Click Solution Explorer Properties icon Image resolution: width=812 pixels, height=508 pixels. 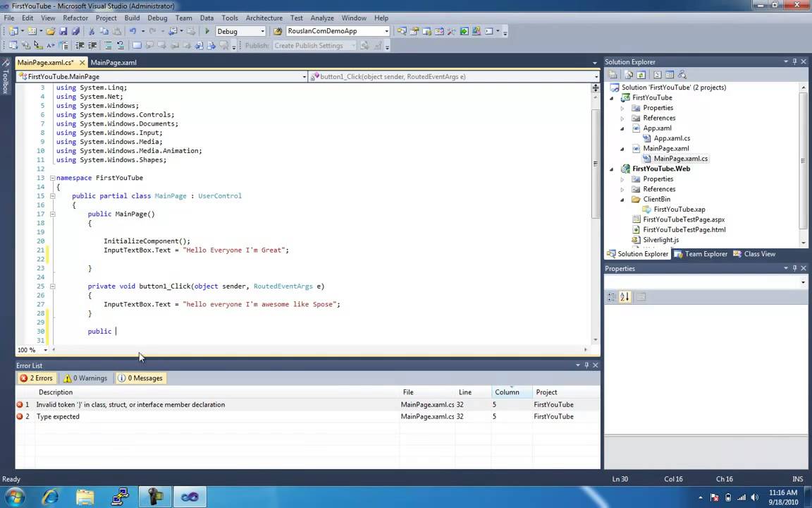[613, 75]
